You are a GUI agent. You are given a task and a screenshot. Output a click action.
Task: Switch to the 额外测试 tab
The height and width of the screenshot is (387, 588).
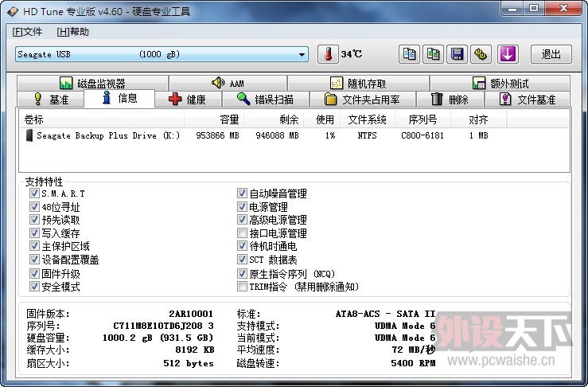pyautogui.click(x=500, y=83)
